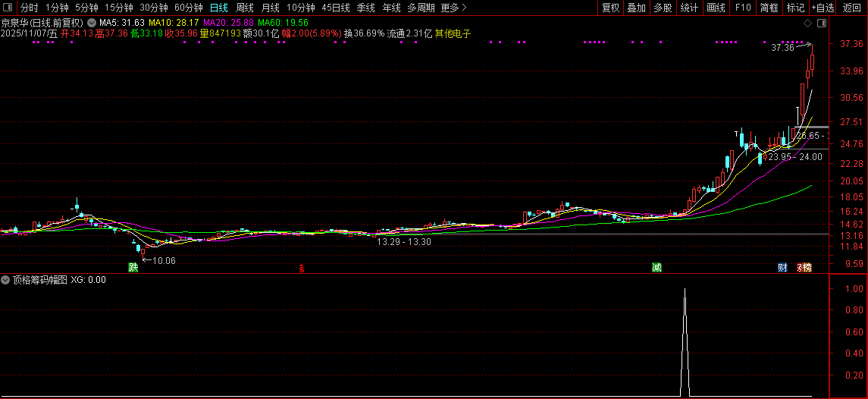Expand the main chart indicator dropdown
Image resolution: width=868 pixels, height=399 pixels.
point(91,24)
